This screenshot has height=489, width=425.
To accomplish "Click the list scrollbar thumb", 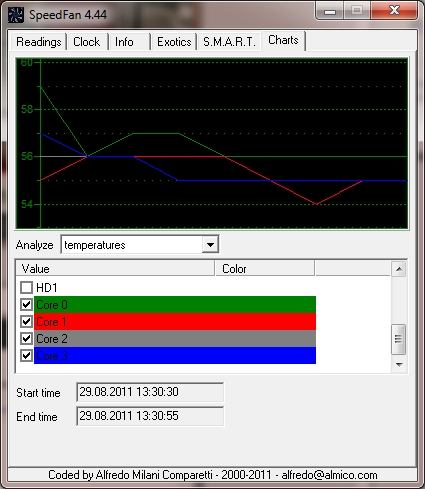I will pyautogui.click(x=399, y=339).
